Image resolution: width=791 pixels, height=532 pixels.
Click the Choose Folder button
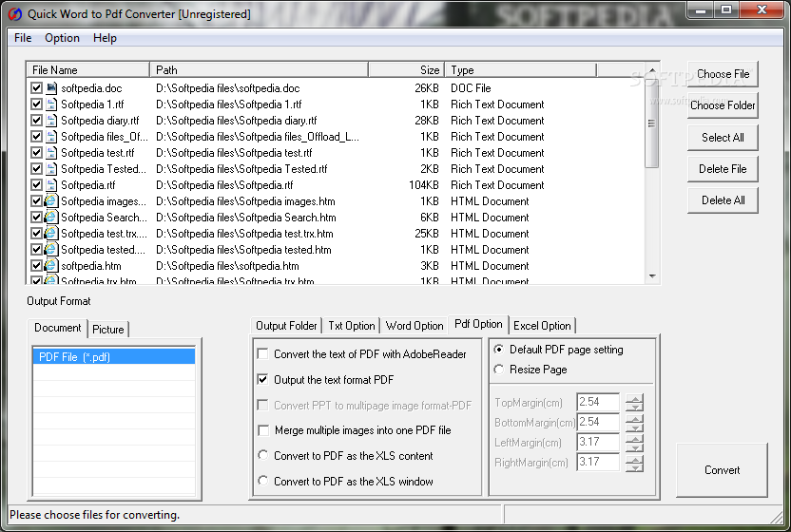click(723, 105)
